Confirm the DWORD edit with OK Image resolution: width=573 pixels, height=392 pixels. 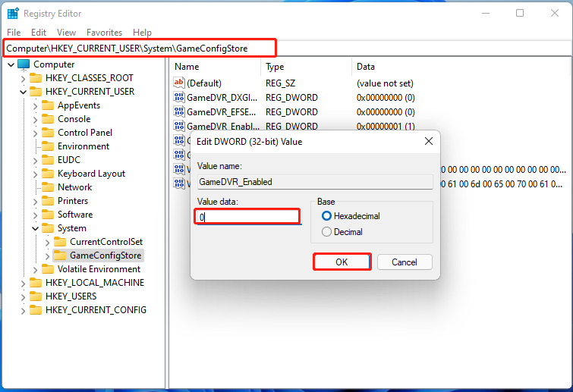pos(342,262)
